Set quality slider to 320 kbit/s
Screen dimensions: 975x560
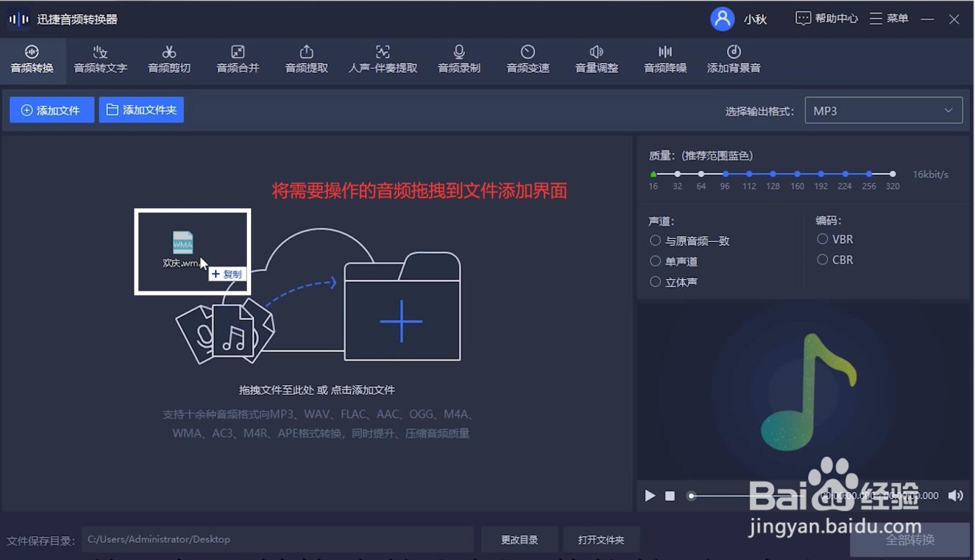click(x=892, y=174)
